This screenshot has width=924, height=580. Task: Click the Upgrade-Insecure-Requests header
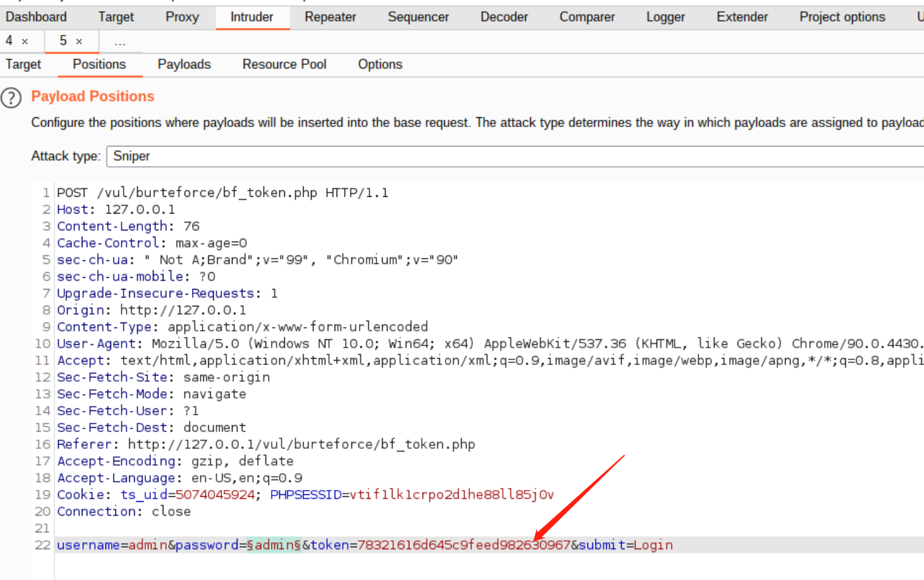click(168, 293)
